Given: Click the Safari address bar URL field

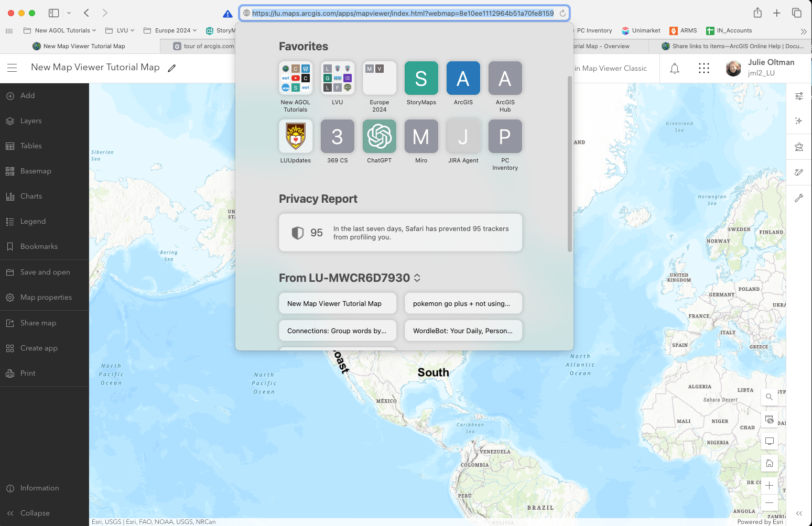Looking at the screenshot, I should pyautogui.click(x=403, y=13).
